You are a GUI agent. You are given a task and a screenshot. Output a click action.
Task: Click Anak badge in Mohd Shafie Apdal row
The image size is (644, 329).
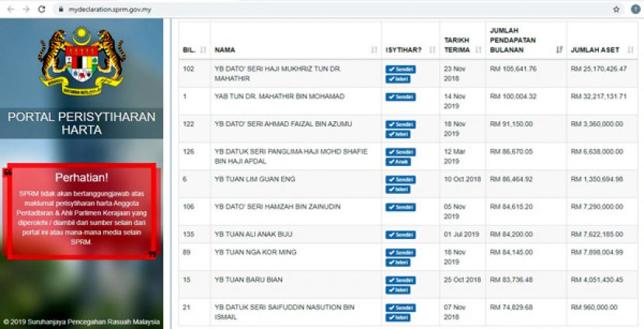click(399, 162)
